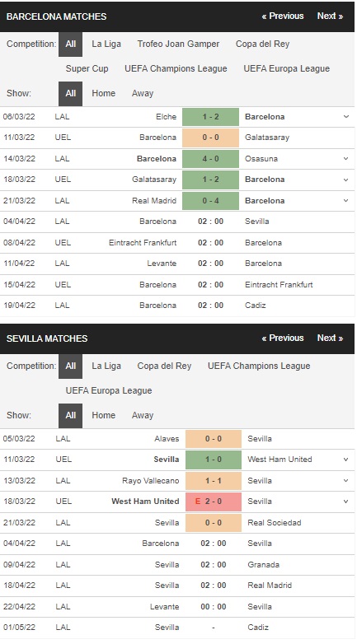Show only Home matches for Sevilla
This screenshot has height=644, width=357.
[103, 415]
